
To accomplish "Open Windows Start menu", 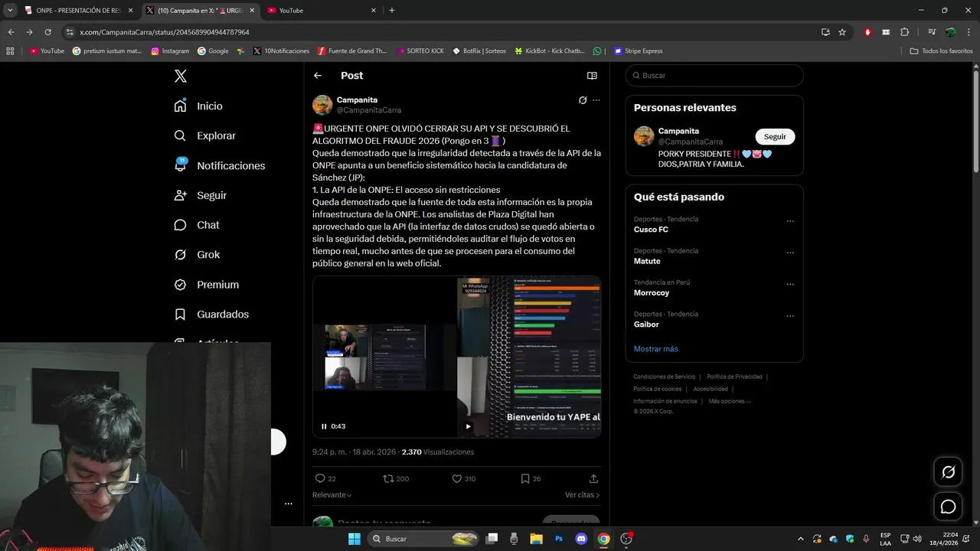I will pos(354,539).
